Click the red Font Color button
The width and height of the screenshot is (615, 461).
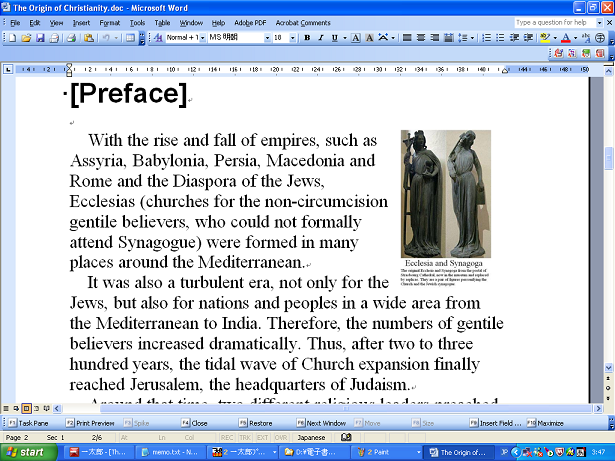(x=566, y=38)
